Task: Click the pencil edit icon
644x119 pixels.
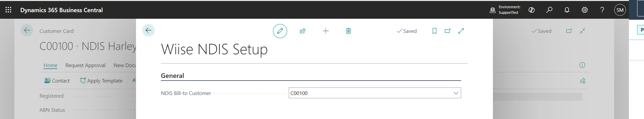Action: 280,31
